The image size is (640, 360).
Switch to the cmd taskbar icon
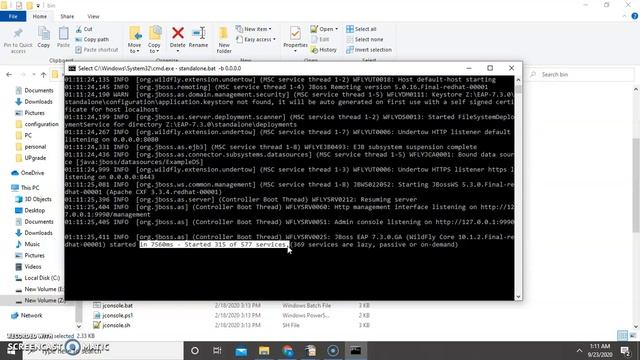[x=356, y=351]
